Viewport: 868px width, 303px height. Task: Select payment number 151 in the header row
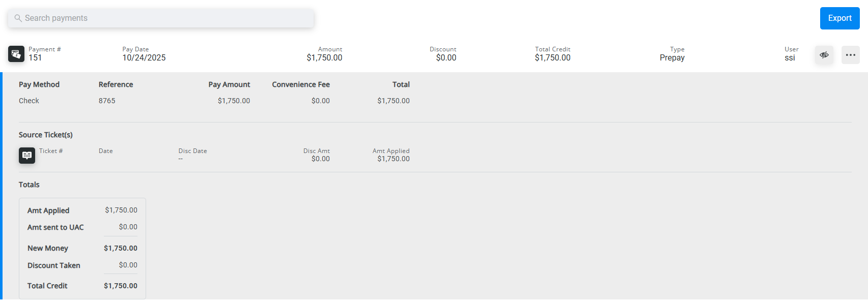click(x=35, y=58)
